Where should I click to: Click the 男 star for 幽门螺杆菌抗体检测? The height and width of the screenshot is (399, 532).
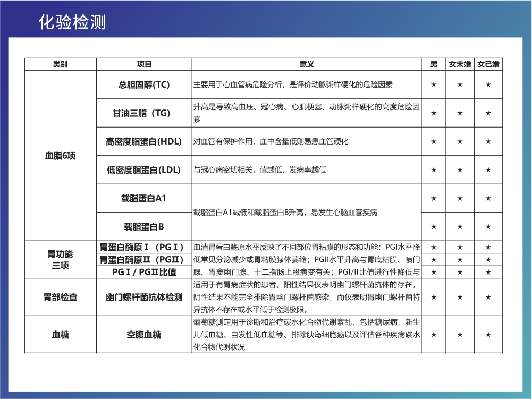tap(434, 297)
